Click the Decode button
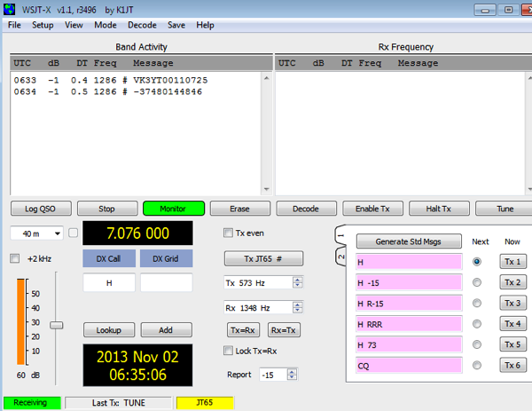The width and height of the screenshot is (532, 411). (306, 209)
